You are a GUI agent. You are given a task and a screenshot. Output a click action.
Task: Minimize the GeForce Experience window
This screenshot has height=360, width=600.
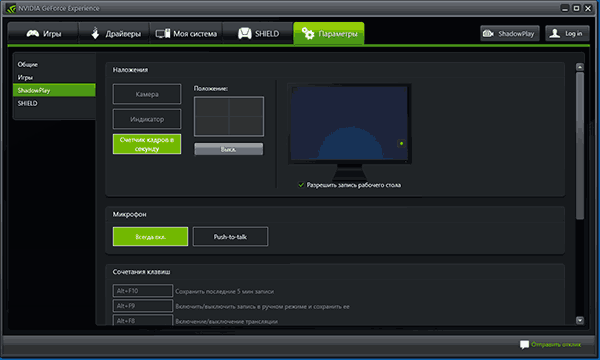pyautogui.click(x=565, y=8)
